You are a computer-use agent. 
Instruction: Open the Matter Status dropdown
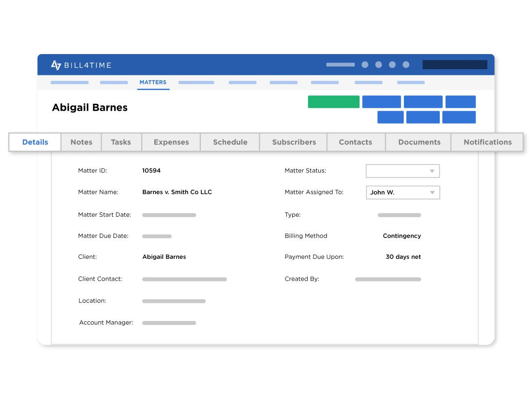[x=402, y=171]
